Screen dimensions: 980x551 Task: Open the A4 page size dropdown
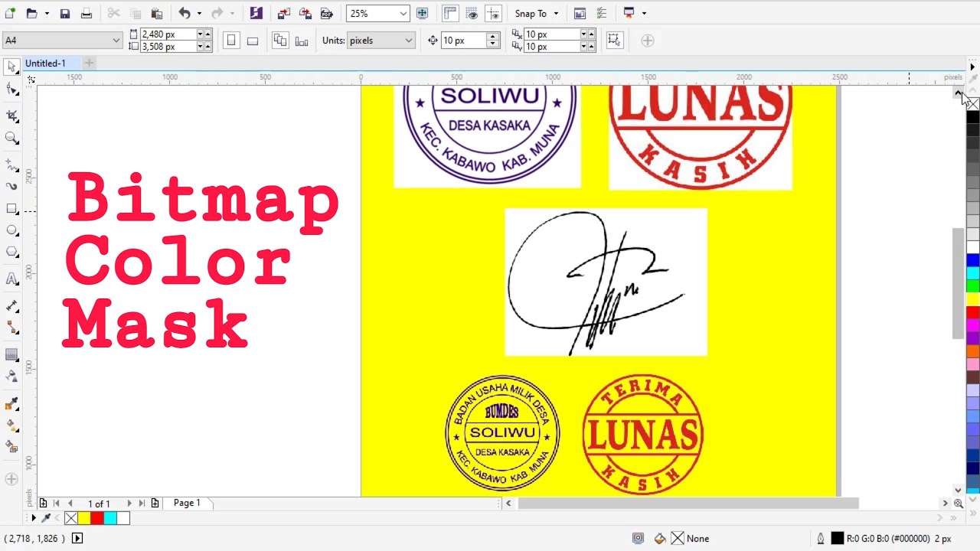[116, 41]
